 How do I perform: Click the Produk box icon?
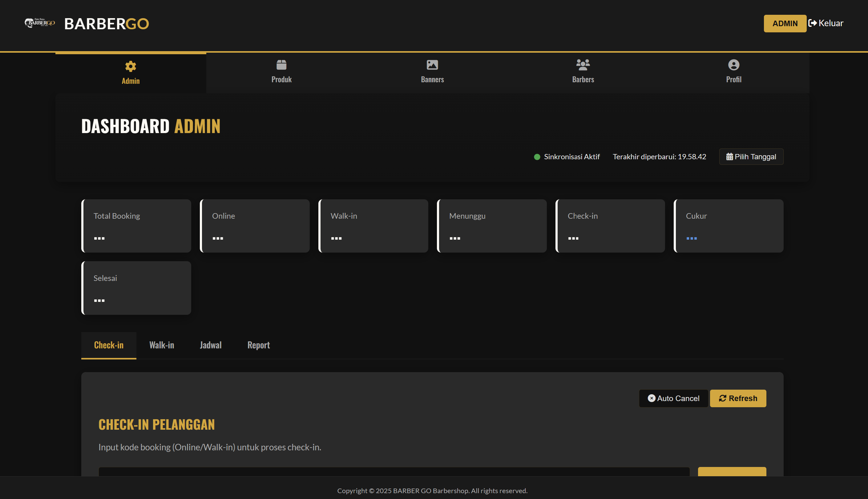click(x=281, y=65)
